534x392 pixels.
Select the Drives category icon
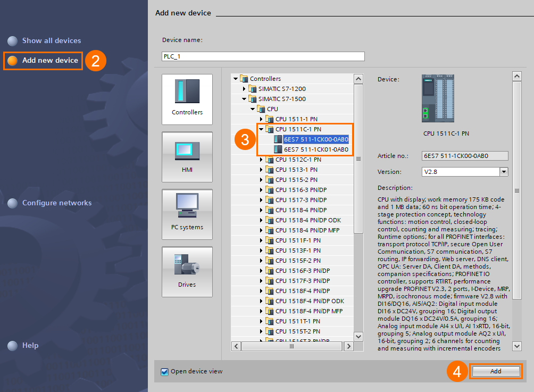pyautogui.click(x=187, y=272)
